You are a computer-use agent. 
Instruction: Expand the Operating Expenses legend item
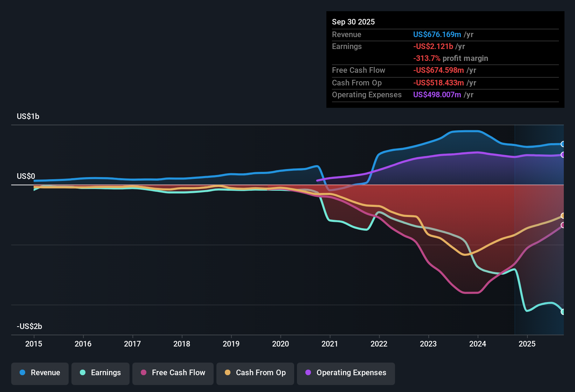(346, 373)
